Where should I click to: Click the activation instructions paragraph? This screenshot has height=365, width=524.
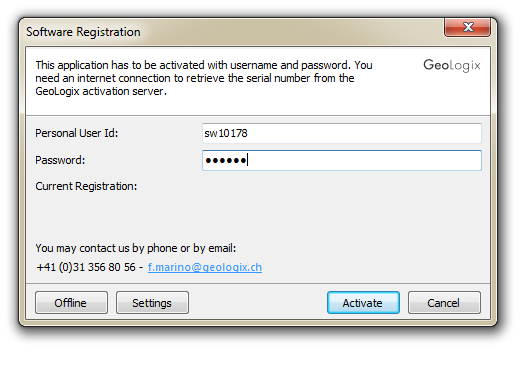point(204,78)
